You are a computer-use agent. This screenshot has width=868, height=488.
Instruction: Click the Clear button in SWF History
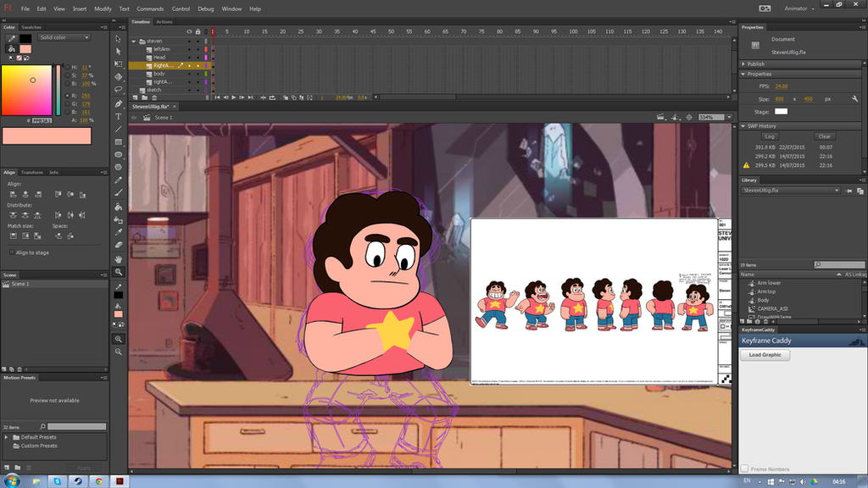[824, 136]
